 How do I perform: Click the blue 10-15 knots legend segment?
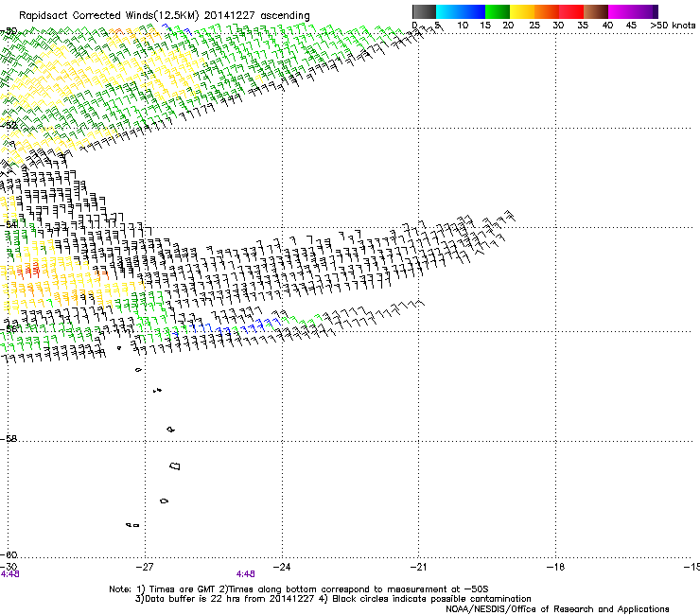[473, 11]
